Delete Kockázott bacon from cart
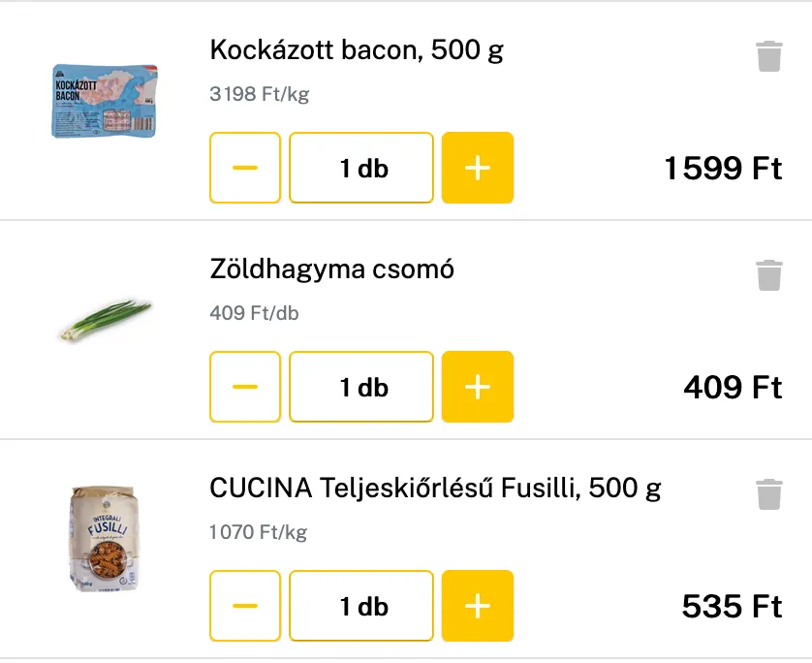812x663 pixels. [768, 56]
